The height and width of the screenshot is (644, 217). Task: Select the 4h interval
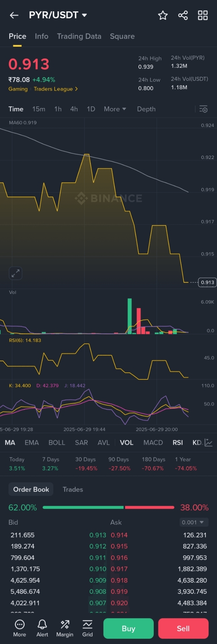[74, 109]
